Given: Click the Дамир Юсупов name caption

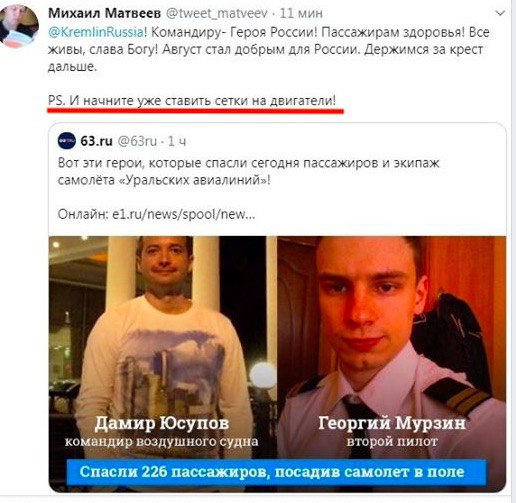Looking at the screenshot, I should 162,423.
